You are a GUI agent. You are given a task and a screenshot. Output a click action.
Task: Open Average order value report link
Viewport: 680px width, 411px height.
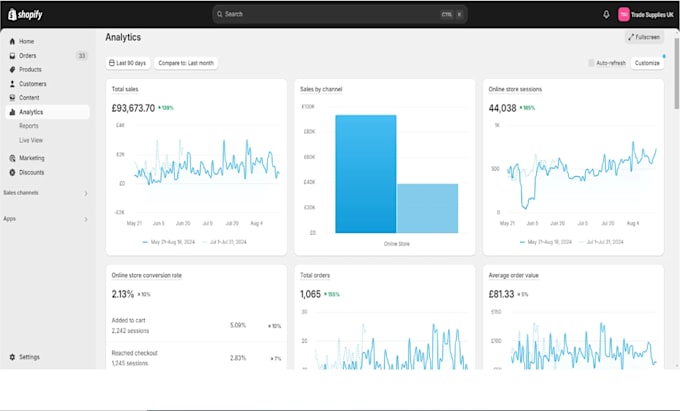(513, 275)
